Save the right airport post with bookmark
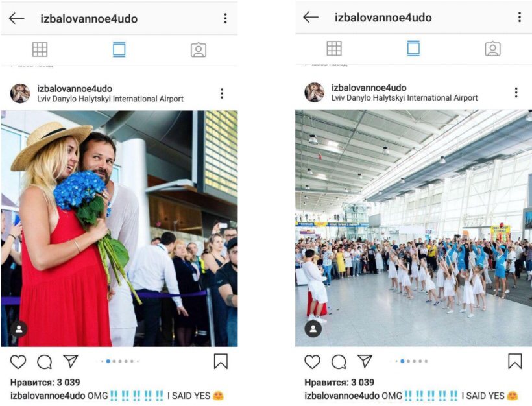Screen dimensions: 532x406 (514, 361)
